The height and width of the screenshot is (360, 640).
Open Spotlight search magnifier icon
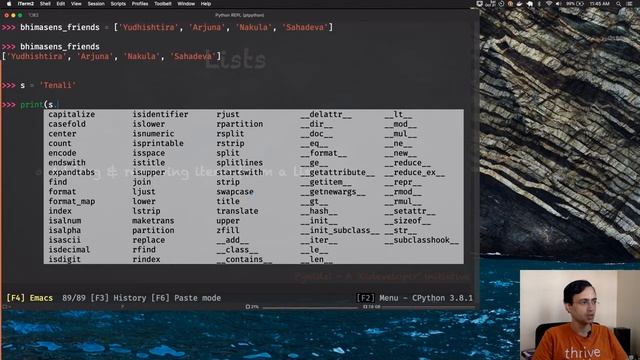click(618, 4)
